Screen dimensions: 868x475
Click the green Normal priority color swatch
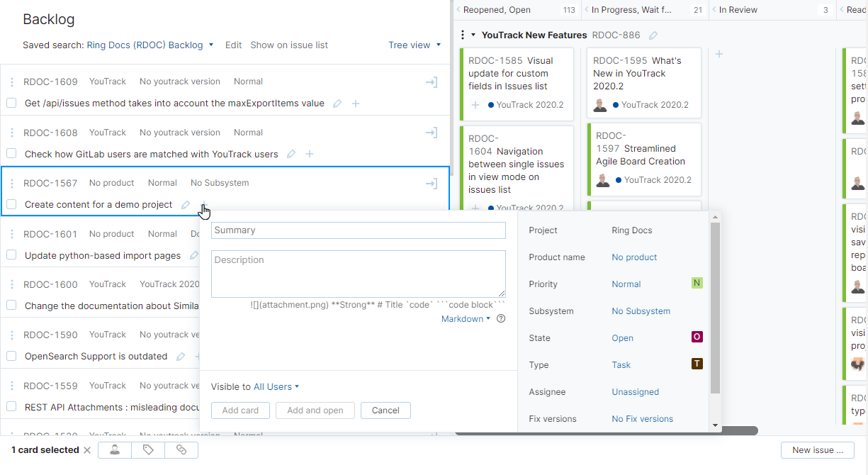(697, 284)
